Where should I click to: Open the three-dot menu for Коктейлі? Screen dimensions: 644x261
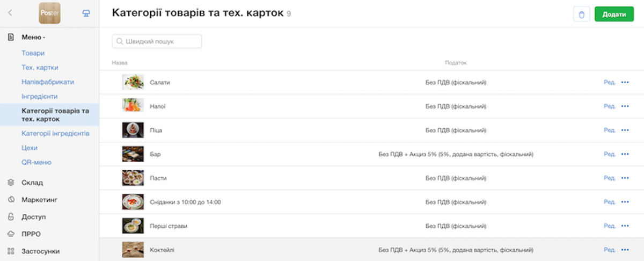tap(625, 250)
